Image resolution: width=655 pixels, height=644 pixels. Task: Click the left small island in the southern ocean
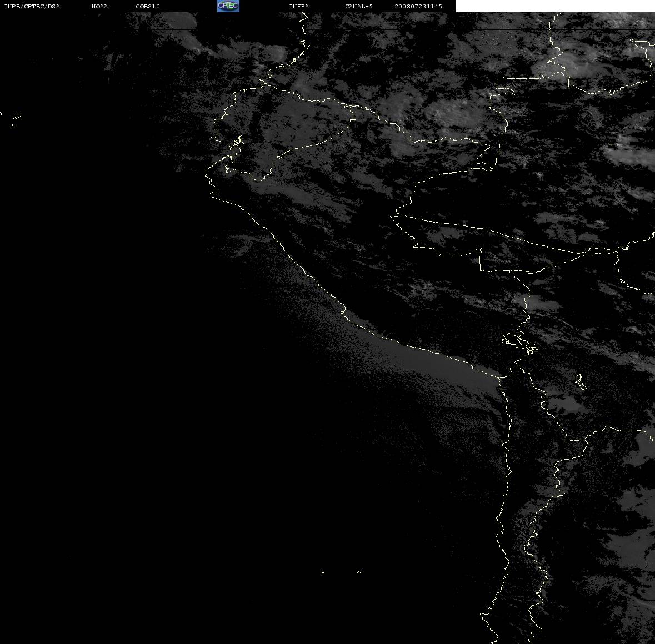pos(323,572)
